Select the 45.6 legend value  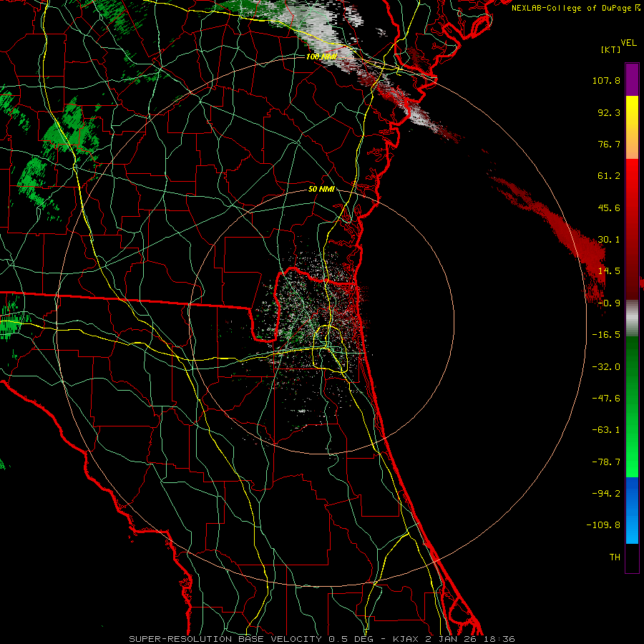point(609,208)
